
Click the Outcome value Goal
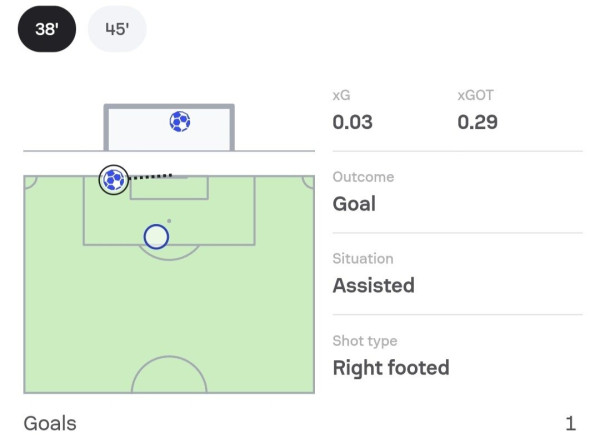354,204
